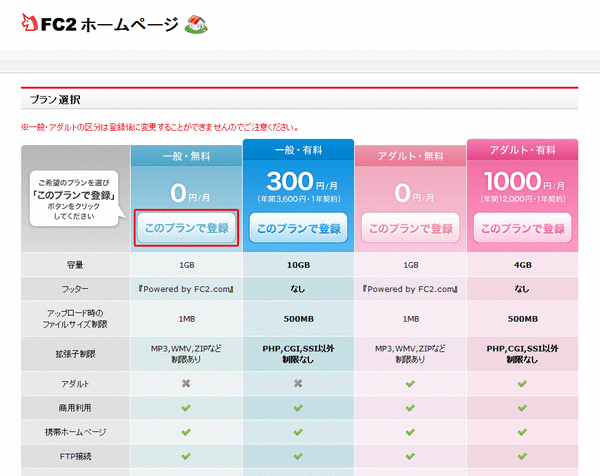Click the 300円/月 price text
The height and width of the screenshot is (476, 600).
click(302, 181)
